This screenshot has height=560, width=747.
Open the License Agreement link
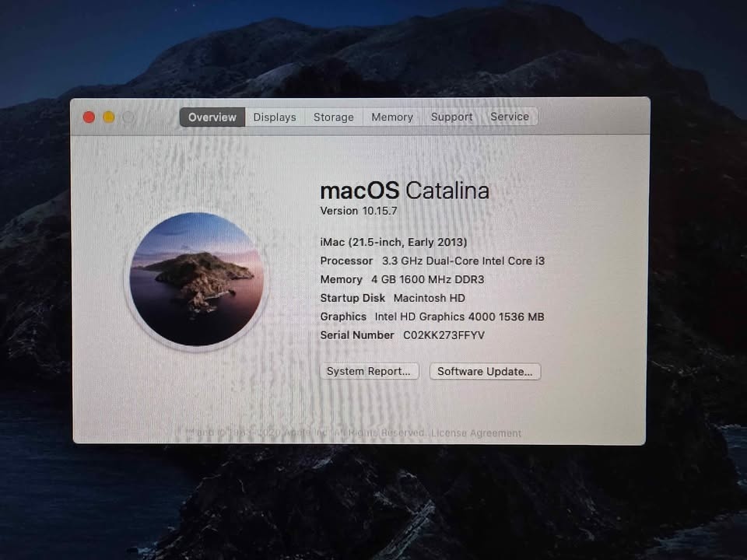click(x=476, y=433)
